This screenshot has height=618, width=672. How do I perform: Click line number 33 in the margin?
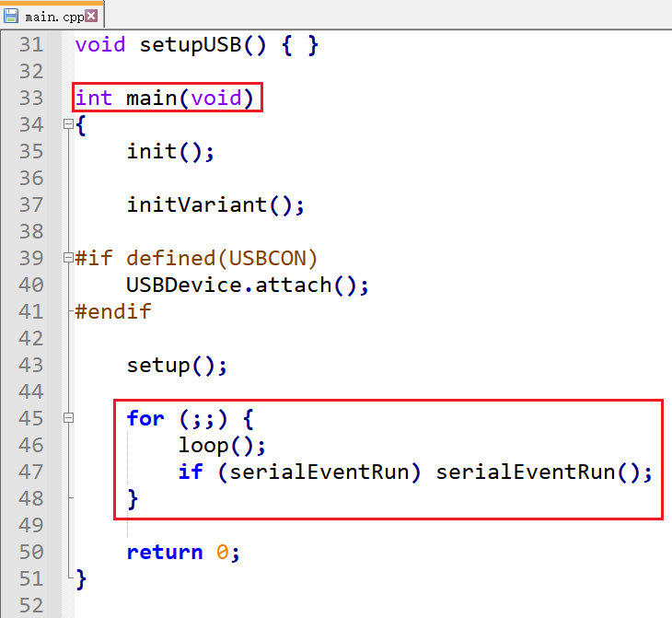(31, 99)
